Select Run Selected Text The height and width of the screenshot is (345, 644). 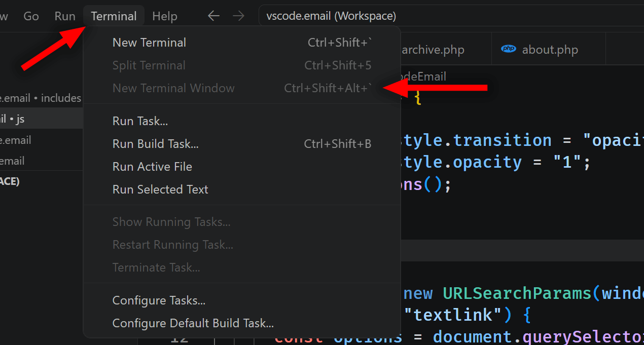pos(160,189)
